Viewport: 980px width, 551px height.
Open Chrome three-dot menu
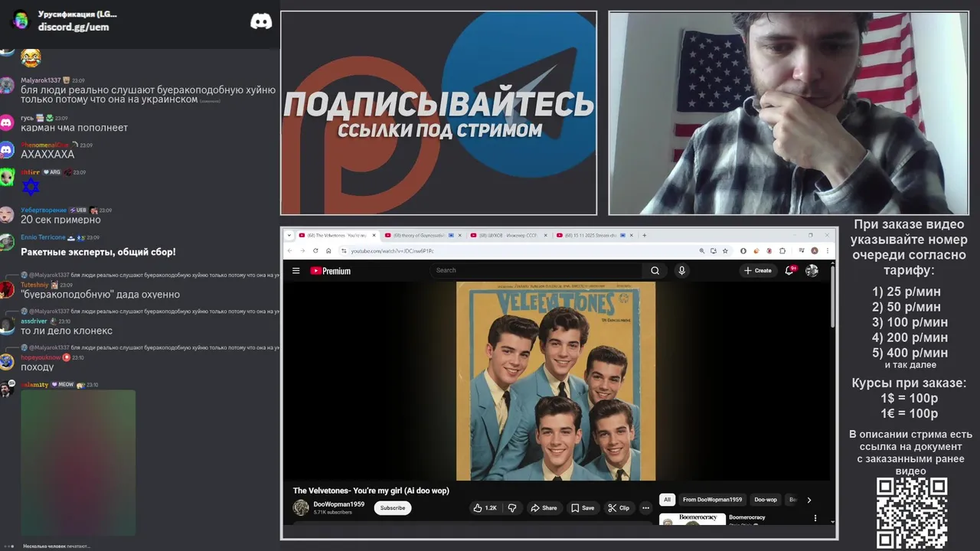(828, 251)
